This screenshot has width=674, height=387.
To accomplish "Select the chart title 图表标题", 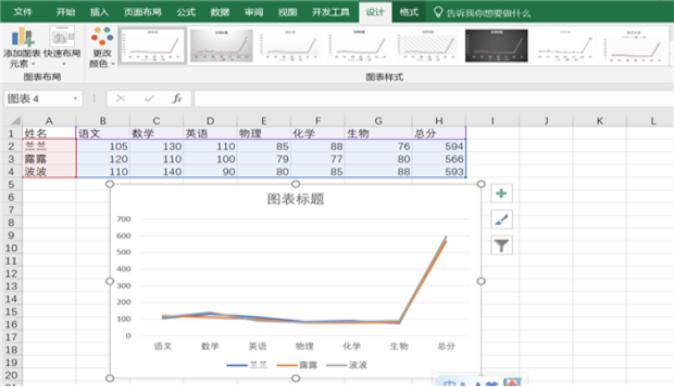I will click(295, 199).
